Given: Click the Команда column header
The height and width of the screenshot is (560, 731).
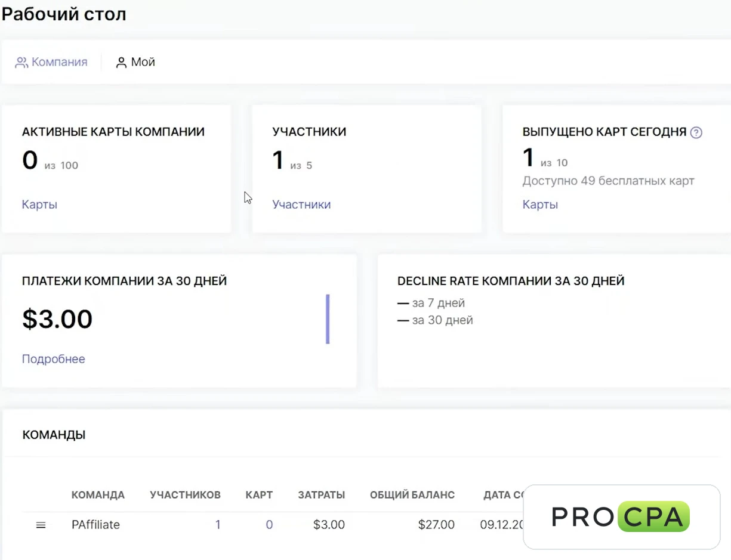Looking at the screenshot, I should 98,495.
